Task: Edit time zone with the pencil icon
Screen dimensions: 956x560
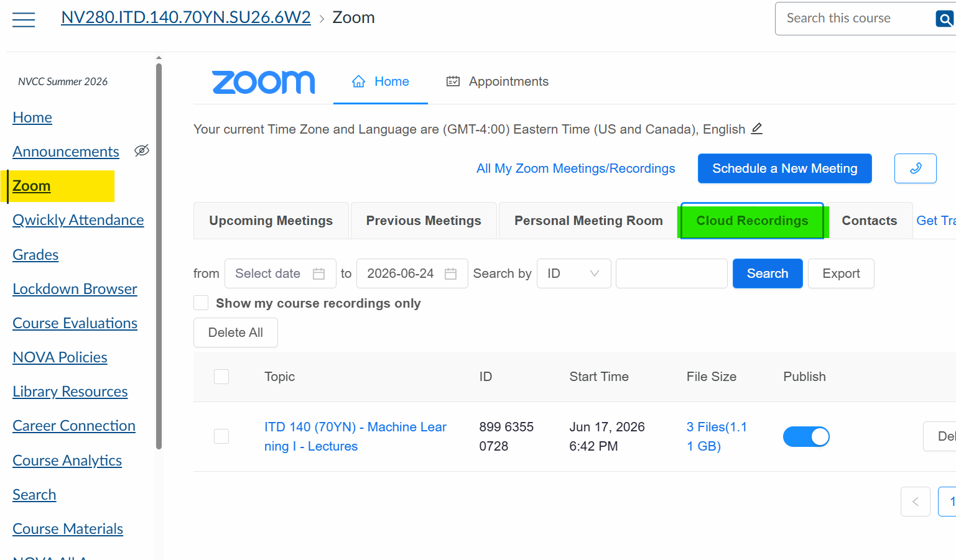Action: click(x=757, y=129)
